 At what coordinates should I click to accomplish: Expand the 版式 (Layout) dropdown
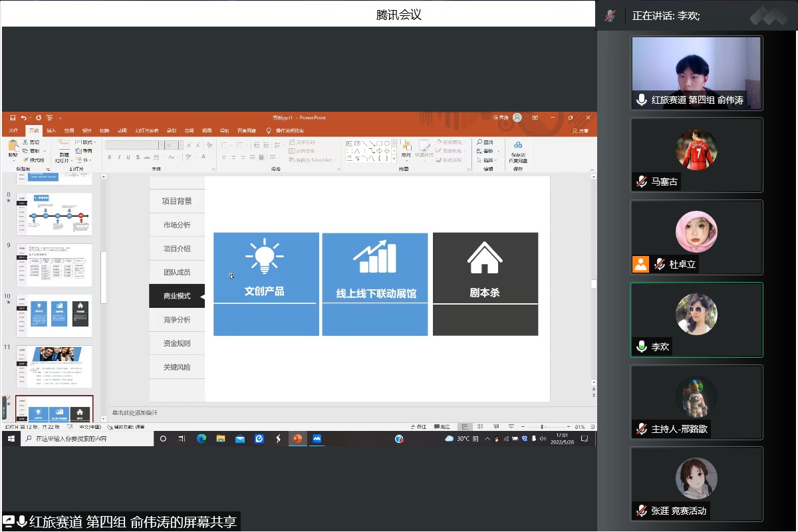(85, 142)
